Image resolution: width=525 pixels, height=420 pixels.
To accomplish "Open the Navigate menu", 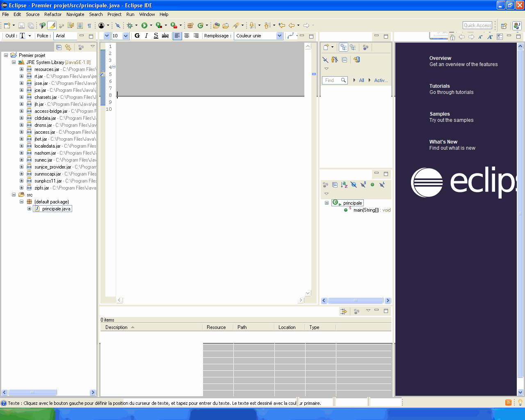I will click(75, 14).
